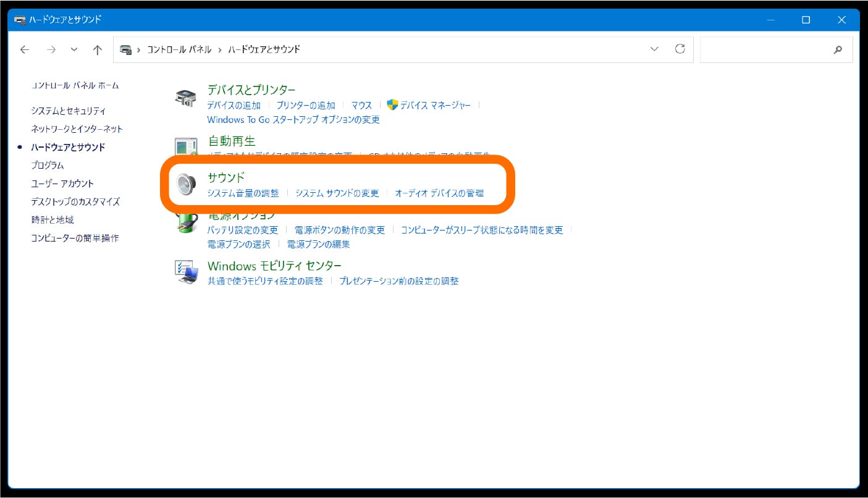Click Windows To Go スタートアップ オプションの変更

[x=293, y=120]
